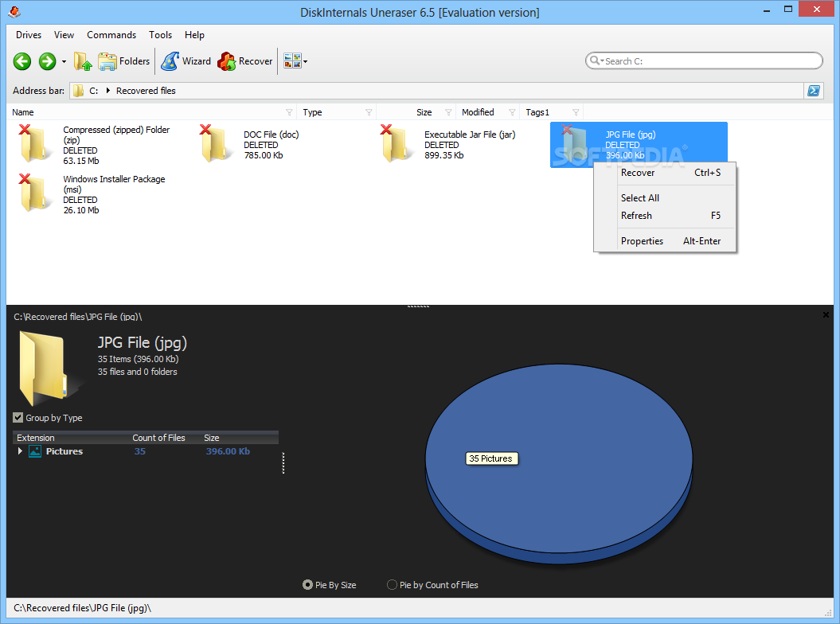
Task: Select Recovered files in address bar
Action: (x=146, y=91)
